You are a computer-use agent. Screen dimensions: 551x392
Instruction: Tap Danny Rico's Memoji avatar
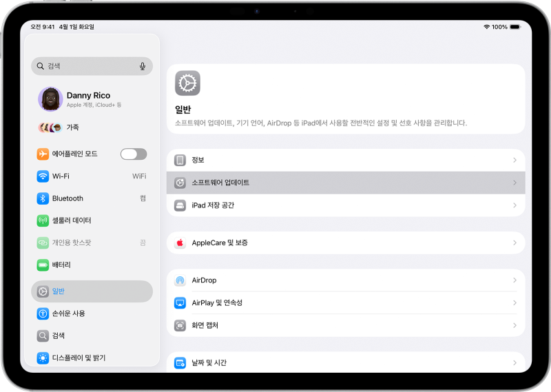click(50, 99)
